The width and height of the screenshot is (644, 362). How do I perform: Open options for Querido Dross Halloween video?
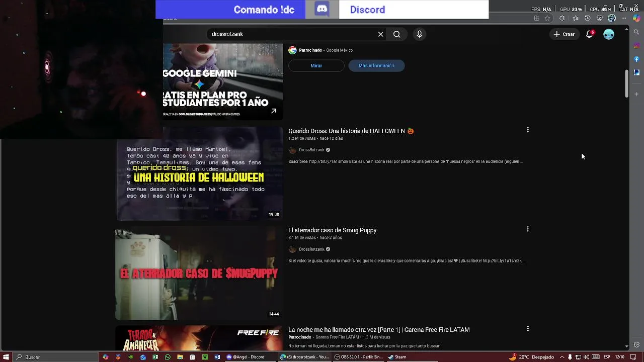(528, 130)
